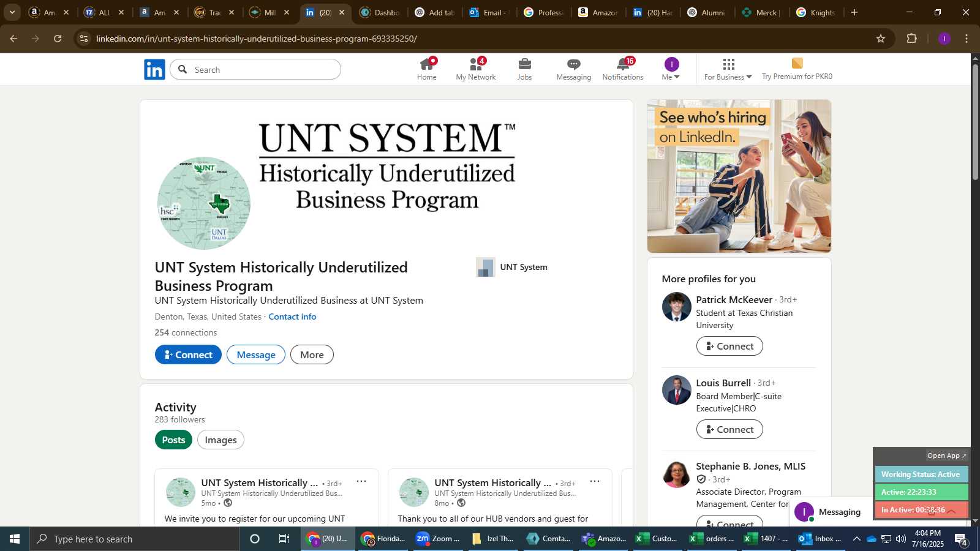Switch to the Knights browser tab

tap(816, 12)
